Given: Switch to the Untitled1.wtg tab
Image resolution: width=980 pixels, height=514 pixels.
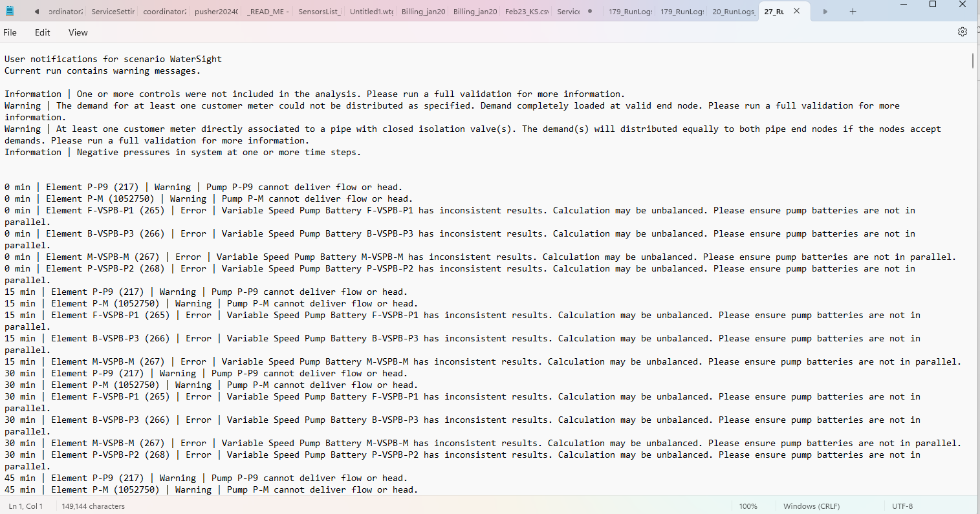Looking at the screenshot, I should click(x=371, y=12).
